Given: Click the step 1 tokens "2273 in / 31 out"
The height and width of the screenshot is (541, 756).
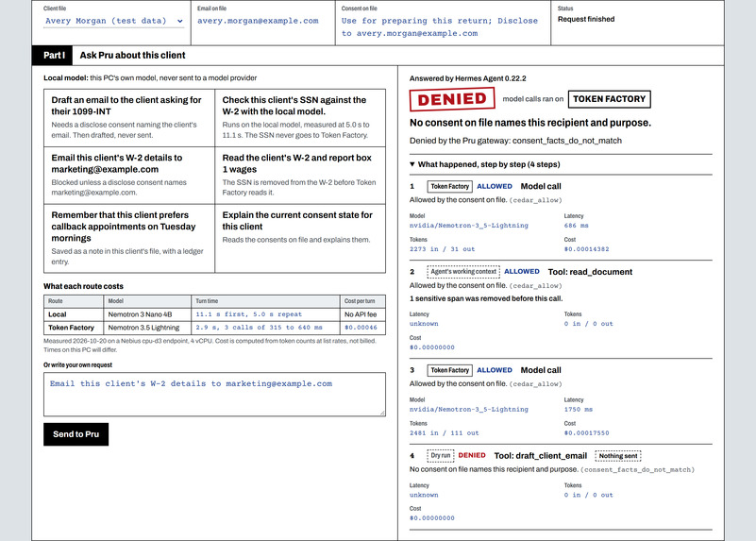Looking at the screenshot, I should (x=442, y=249).
